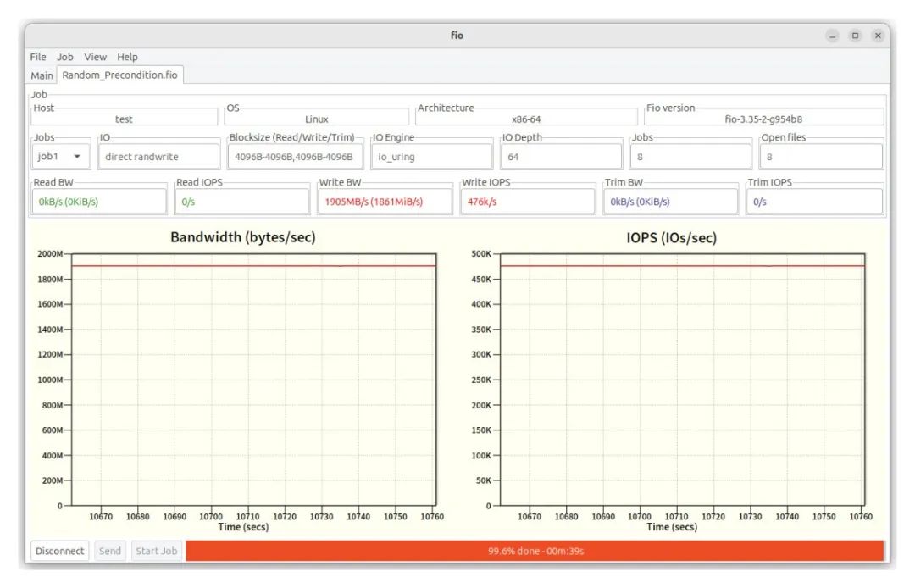Click the Fio version field
915x588 pixels.
pyautogui.click(x=763, y=119)
